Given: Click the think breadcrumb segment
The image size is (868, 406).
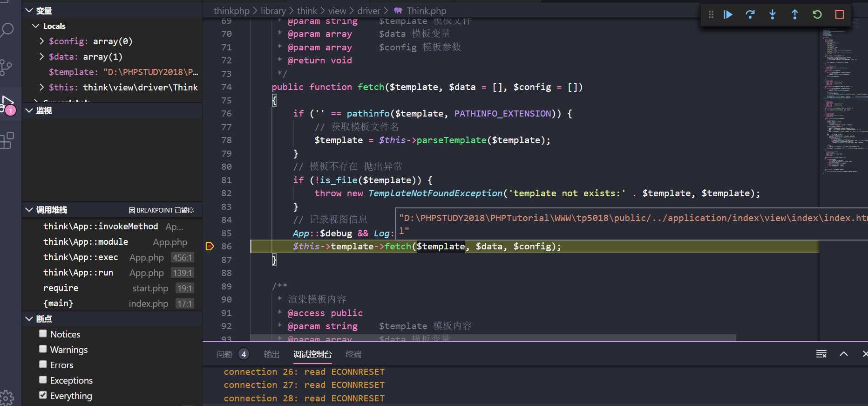Looking at the screenshot, I should click(x=307, y=11).
